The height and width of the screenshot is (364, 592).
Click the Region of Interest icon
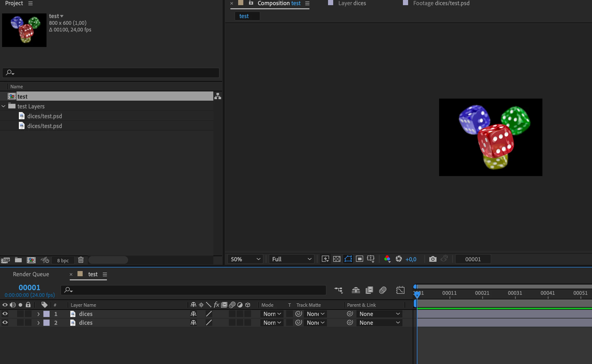(x=359, y=259)
